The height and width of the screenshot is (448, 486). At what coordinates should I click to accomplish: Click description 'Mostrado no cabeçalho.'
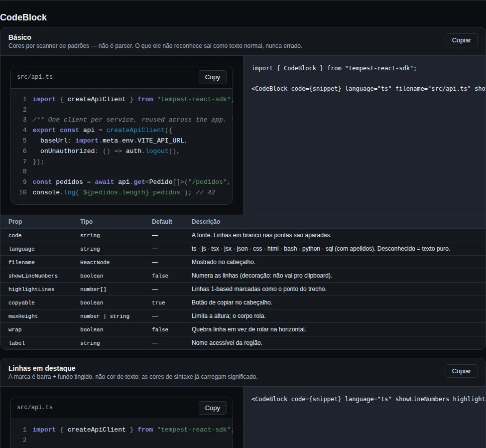pos(224,262)
